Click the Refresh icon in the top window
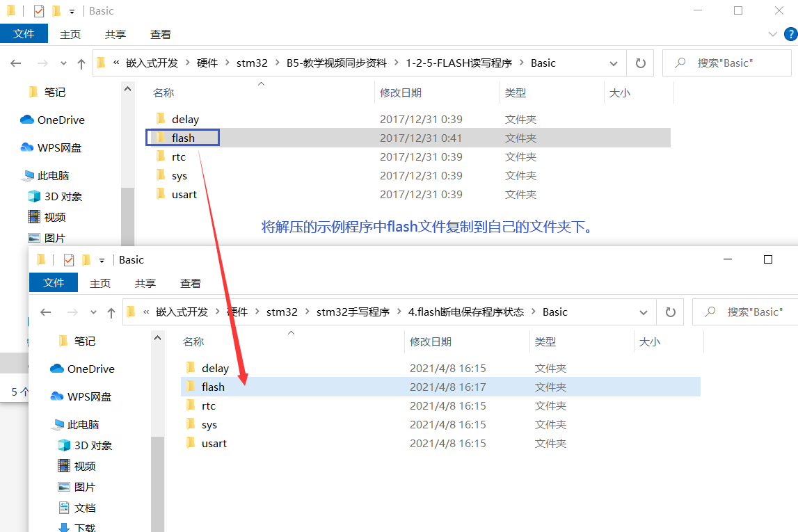The height and width of the screenshot is (532, 798). [x=639, y=63]
